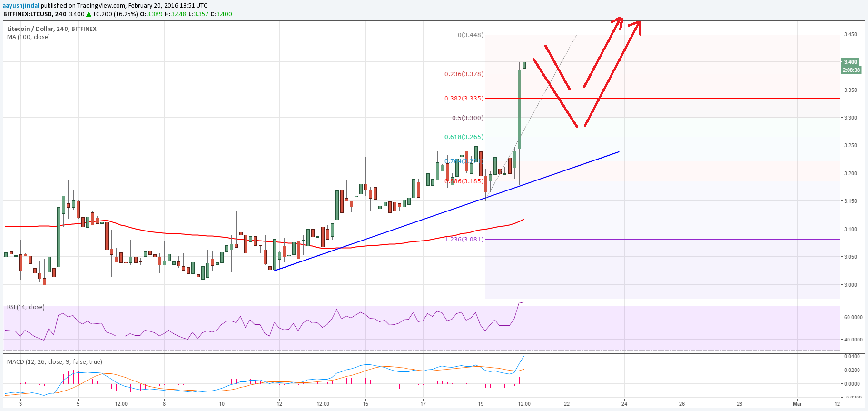Click the 3.000 price axis label
Screen dimensions: 868x411
pyautogui.click(x=850, y=285)
